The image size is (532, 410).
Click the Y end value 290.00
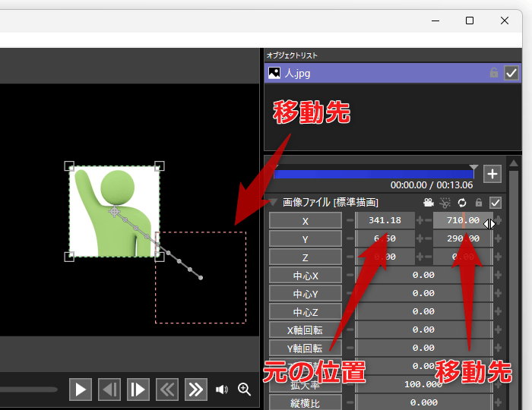463,238
